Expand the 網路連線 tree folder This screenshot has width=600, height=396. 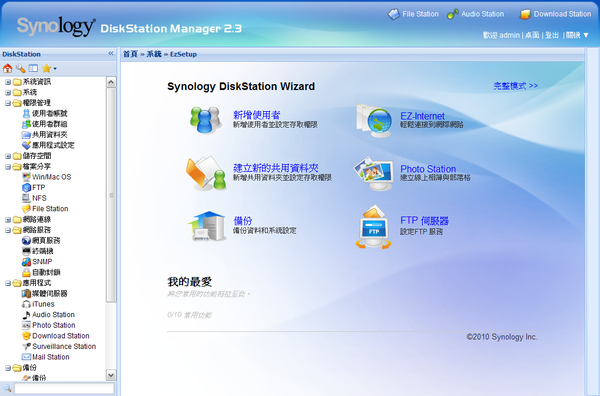tap(8, 220)
